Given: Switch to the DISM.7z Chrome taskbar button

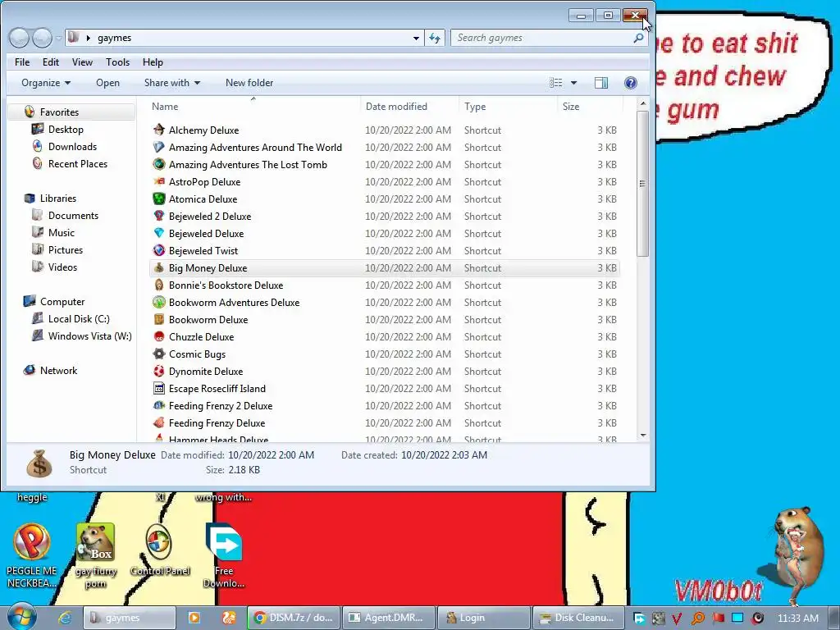Looking at the screenshot, I should (294, 618).
